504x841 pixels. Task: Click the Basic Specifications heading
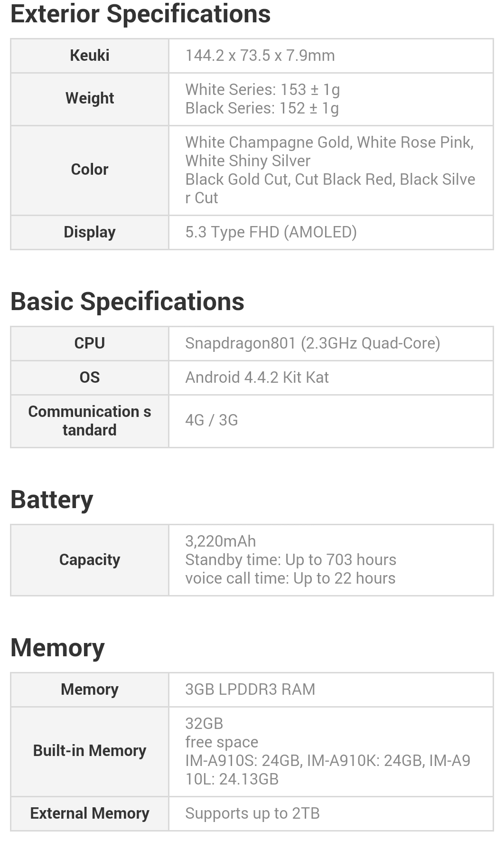127,302
